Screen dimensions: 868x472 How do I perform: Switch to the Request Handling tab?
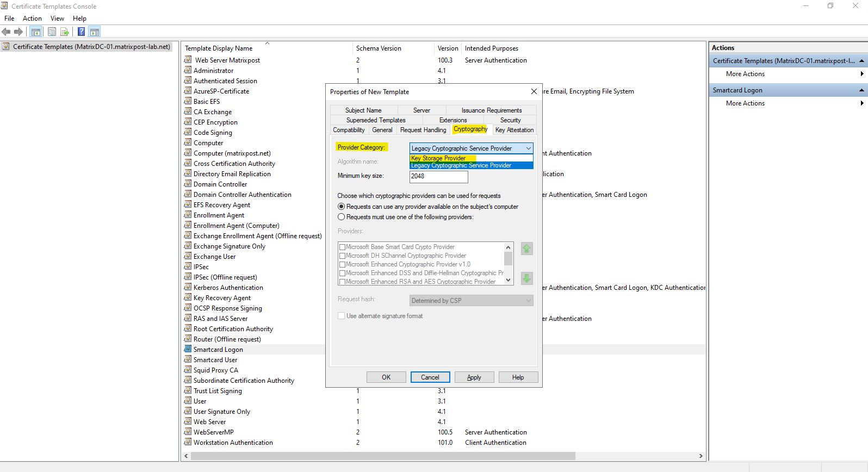pos(423,130)
